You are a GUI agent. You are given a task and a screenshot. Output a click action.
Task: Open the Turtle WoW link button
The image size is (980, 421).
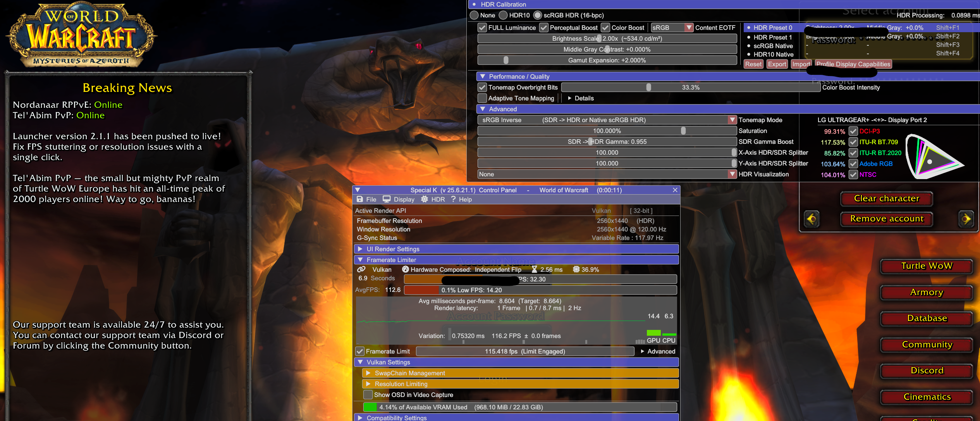pyautogui.click(x=927, y=266)
